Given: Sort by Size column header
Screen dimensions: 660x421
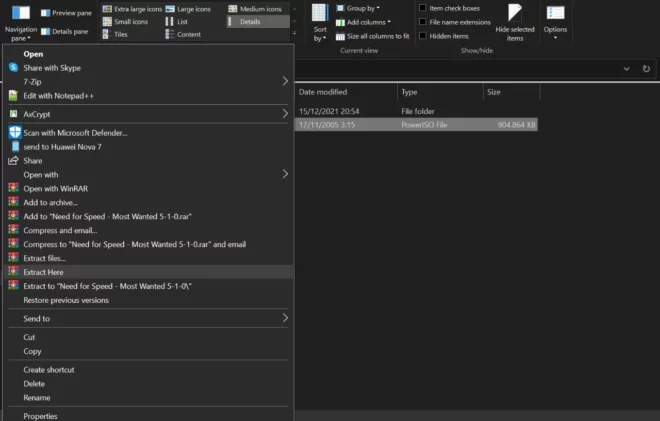Looking at the screenshot, I should click(494, 92).
